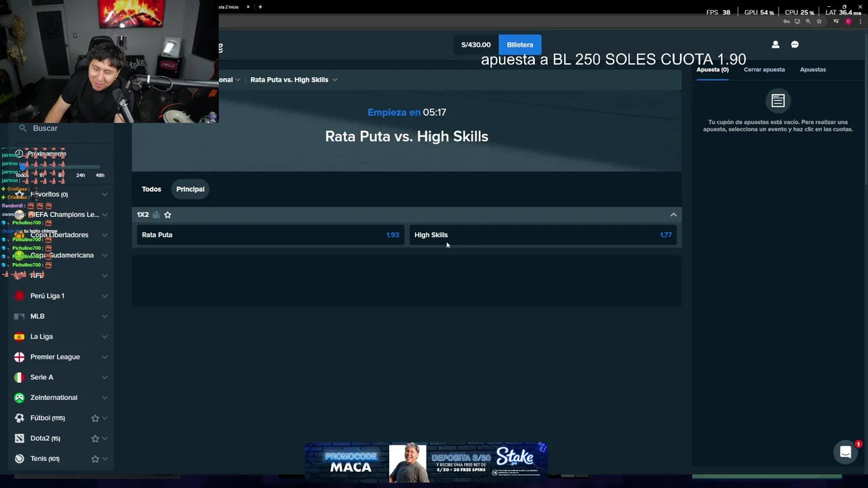Viewport: 868px width, 488px height.
Task: Open the Chrome three-dot menu
Action: tap(860, 22)
